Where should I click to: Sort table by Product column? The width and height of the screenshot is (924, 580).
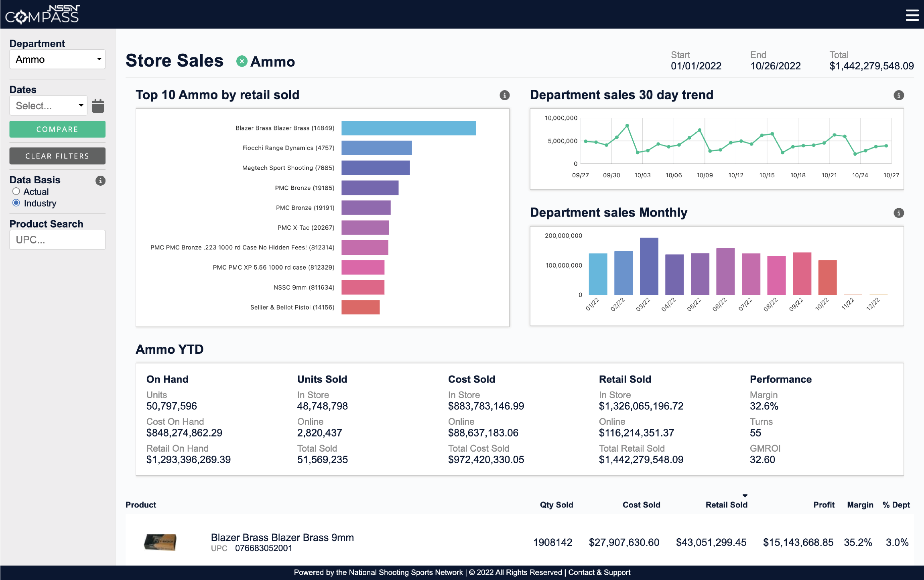coord(141,505)
